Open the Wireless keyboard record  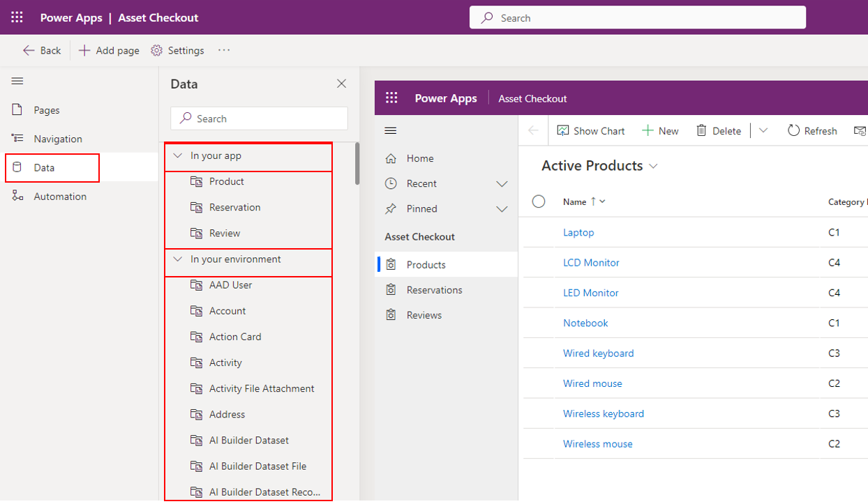click(604, 413)
